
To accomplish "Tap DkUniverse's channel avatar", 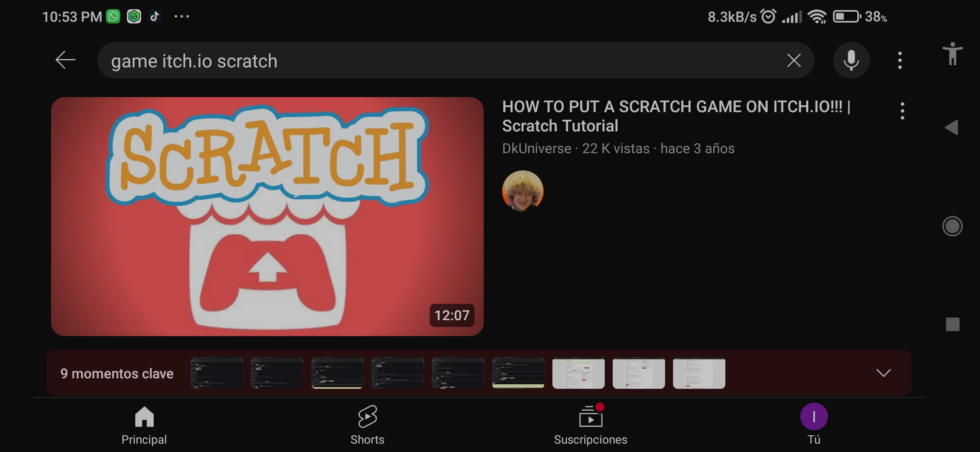I will [522, 191].
